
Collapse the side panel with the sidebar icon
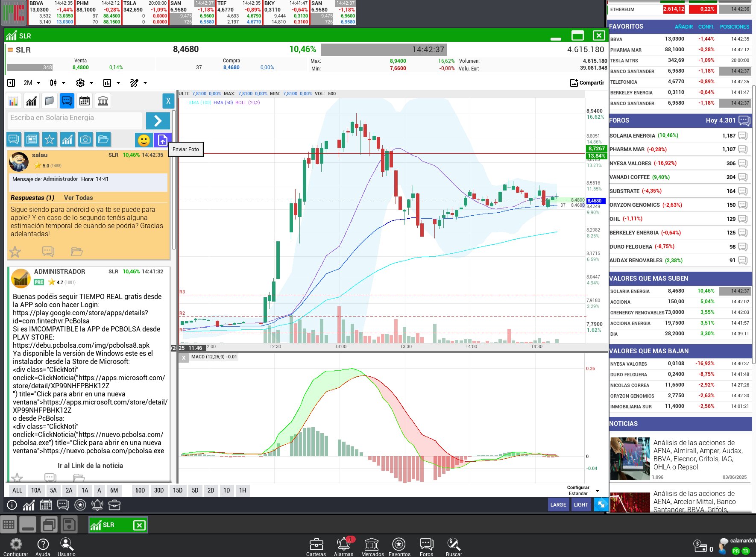click(12, 83)
